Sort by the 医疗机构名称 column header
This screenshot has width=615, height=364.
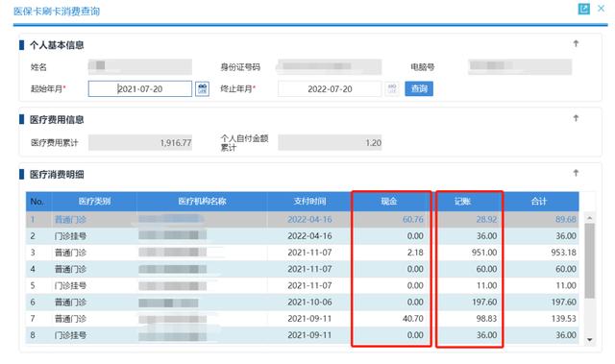point(202,202)
